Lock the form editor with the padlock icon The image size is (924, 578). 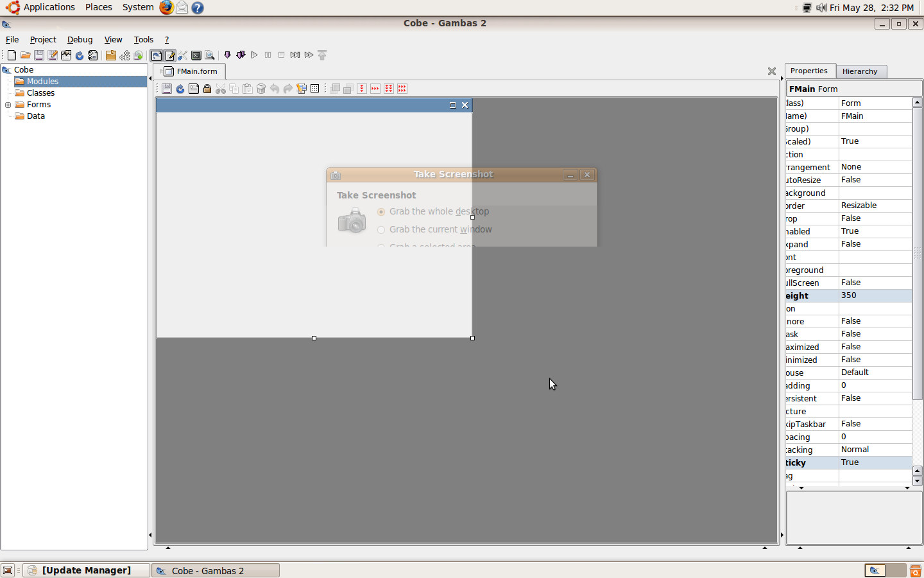pos(207,89)
